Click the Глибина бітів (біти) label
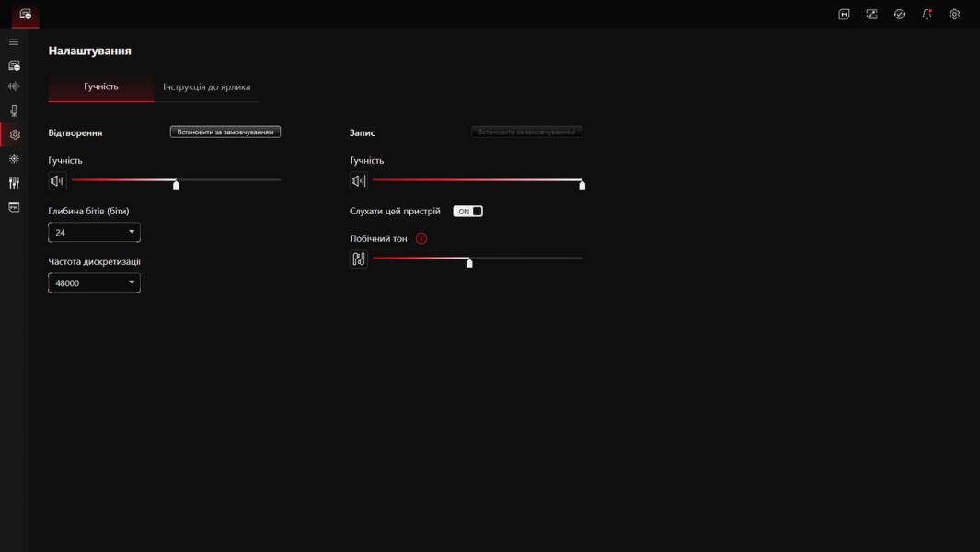This screenshot has width=980, height=552. tap(88, 212)
